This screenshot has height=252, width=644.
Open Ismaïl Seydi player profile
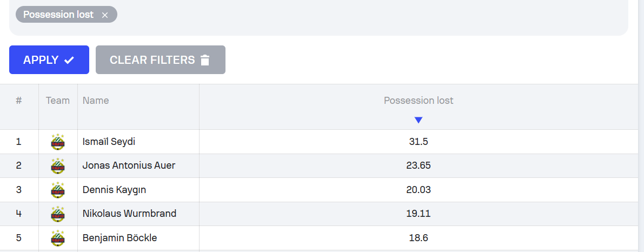pyautogui.click(x=109, y=142)
